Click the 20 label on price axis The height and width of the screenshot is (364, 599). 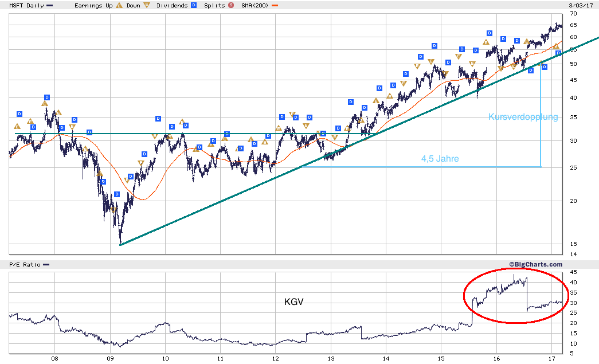pyautogui.click(x=573, y=201)
